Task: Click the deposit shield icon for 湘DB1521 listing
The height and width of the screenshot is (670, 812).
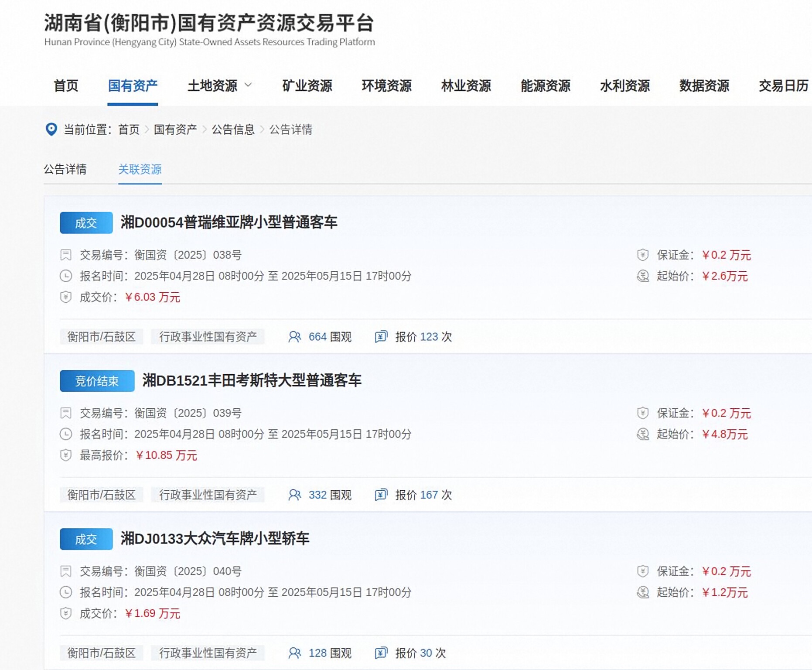Action: 642,413
